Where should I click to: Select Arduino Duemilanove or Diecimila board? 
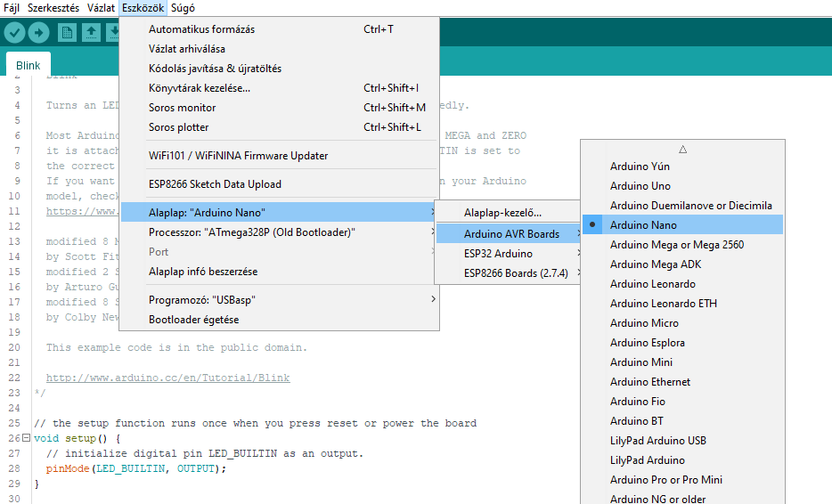(x=682, y=206)
